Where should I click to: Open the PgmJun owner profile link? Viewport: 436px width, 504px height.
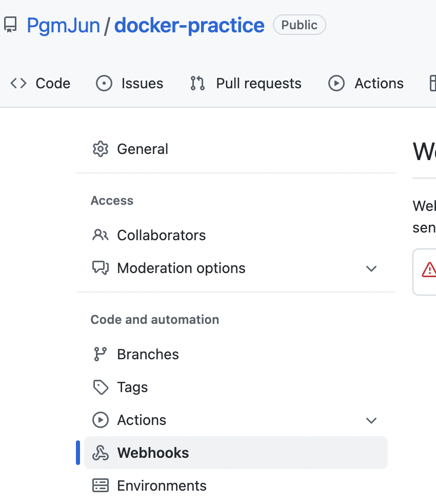click(x=64, y=25)
